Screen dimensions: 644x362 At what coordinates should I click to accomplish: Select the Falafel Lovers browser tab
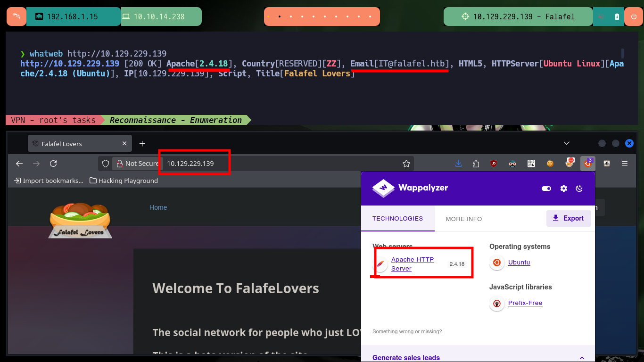pyautogui.click(x=80, y=143)
